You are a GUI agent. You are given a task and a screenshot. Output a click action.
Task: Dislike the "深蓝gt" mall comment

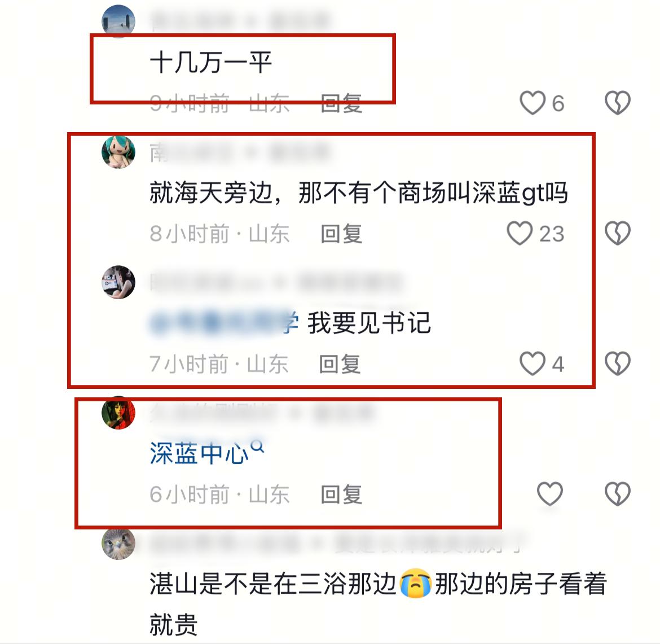618,233
